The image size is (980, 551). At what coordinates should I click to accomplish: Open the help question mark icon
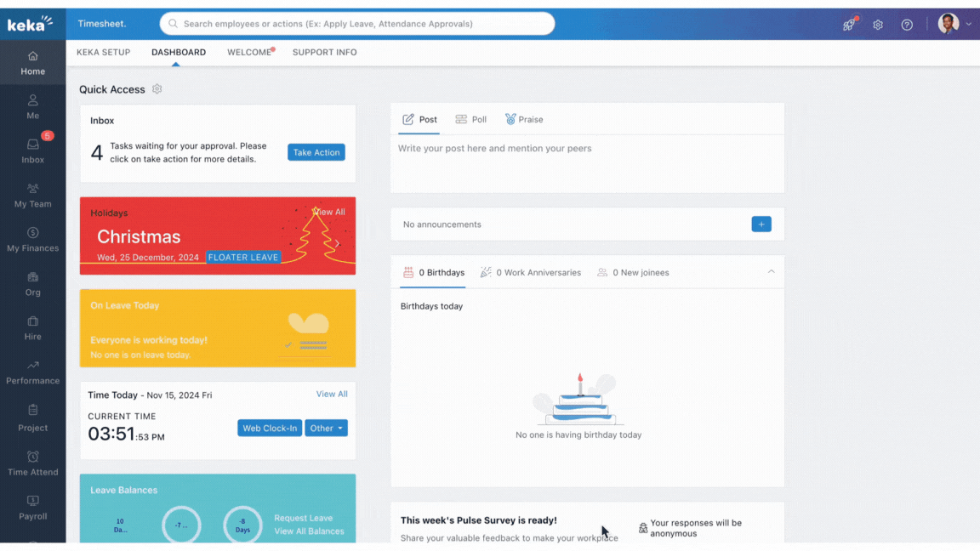click(907, 25)
